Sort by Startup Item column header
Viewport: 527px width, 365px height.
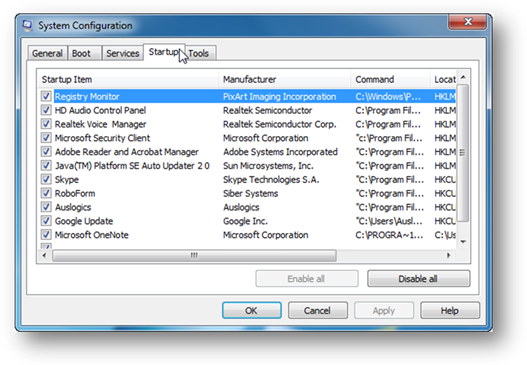128,79
